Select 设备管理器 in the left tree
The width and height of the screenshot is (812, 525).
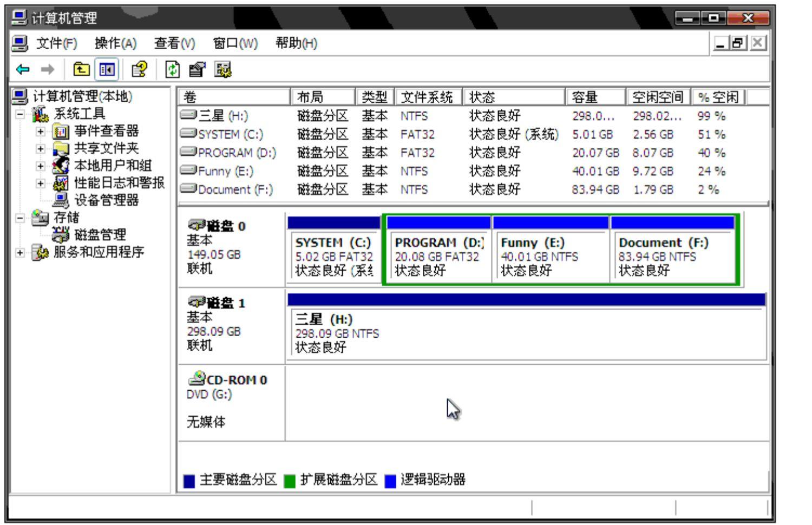106,200
